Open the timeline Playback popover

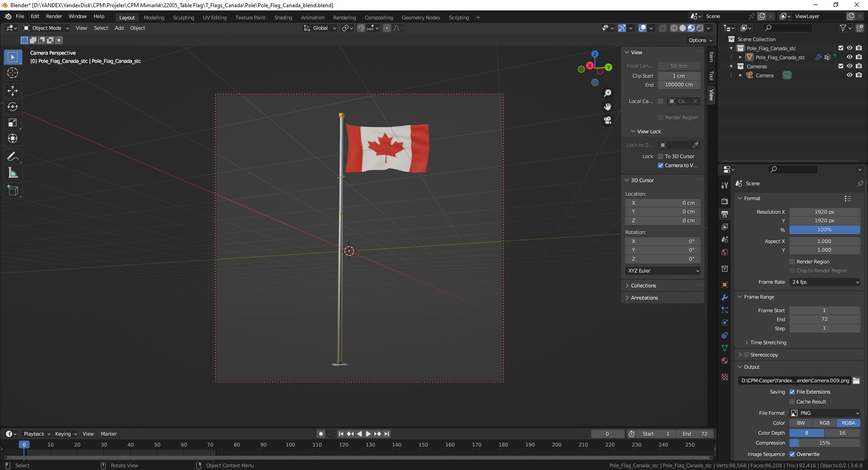click(37, 434)
